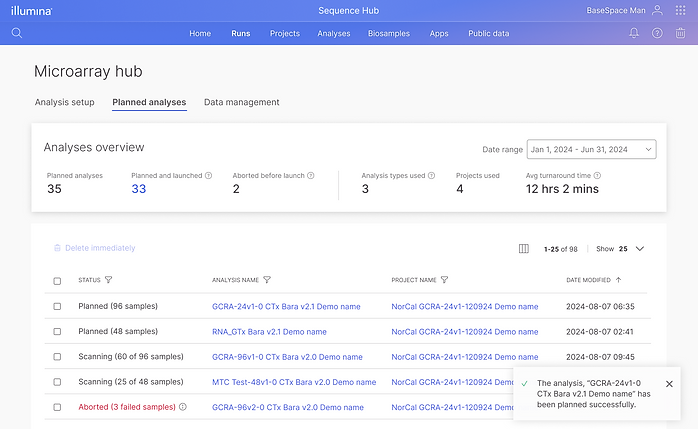Toggle the select-all header checkbox

point(57,281)
